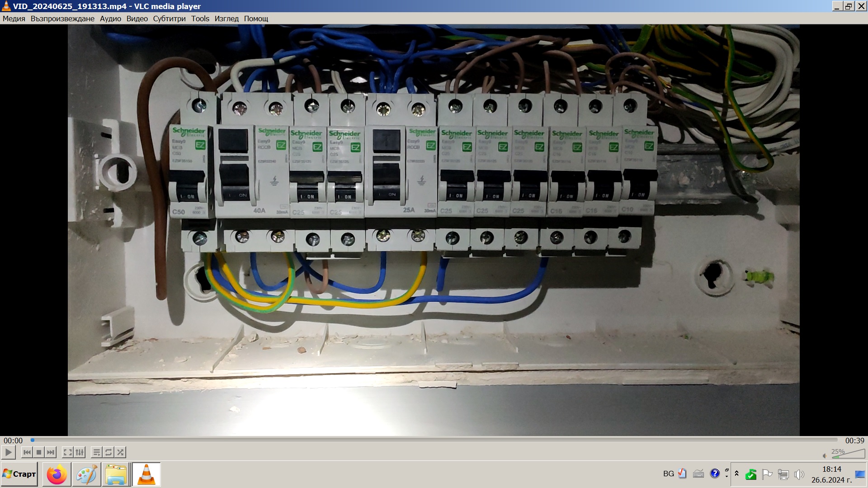Open the Старт start button
The image size is (868, 488).
(x=19, y=474)
